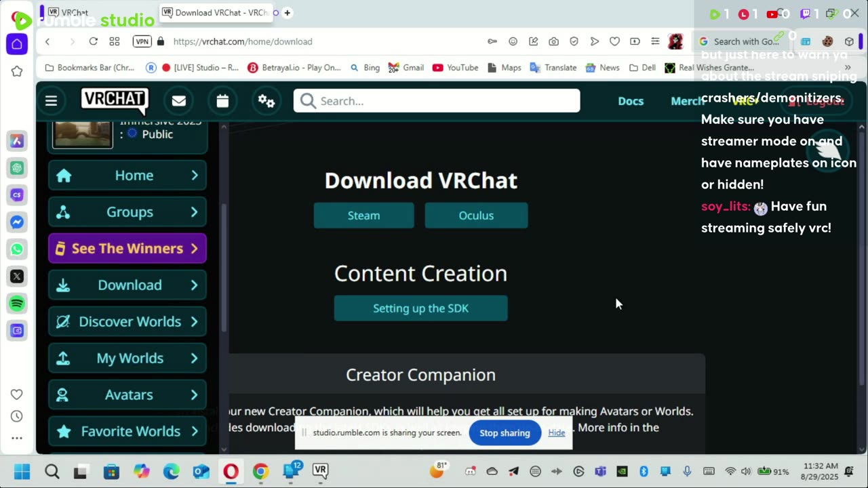Open the Easy Setup sliders icon
The height and width of the screenshot is (488, 868).
coord(655,41)
